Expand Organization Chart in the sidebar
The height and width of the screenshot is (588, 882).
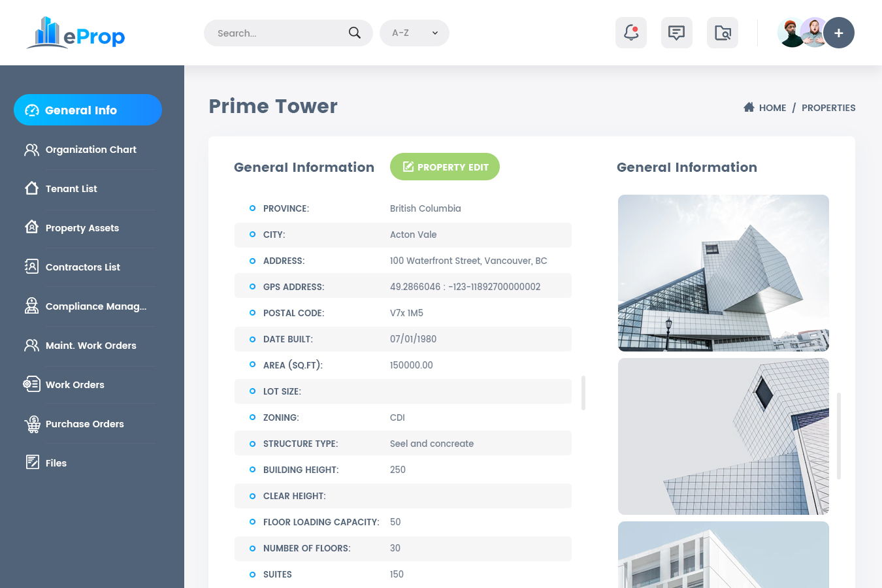tap(31, 149)
